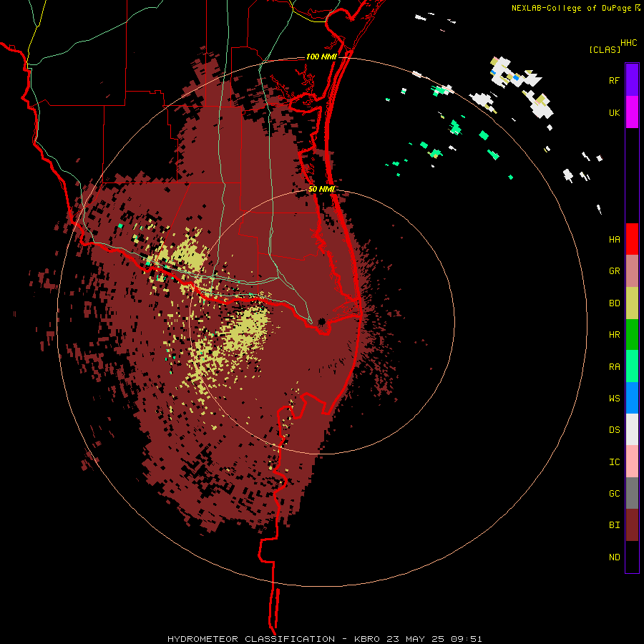The height and width of the screenshot is (644, 644).
Task: Select the WS blue legend swatch
Action: tap(632, 398)
